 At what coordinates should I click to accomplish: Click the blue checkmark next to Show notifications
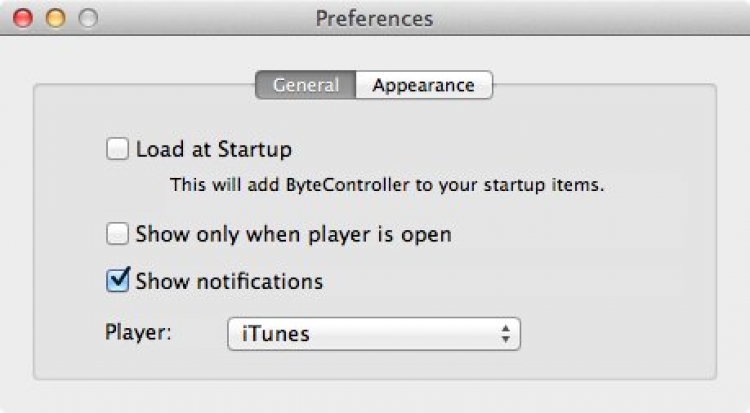[118, 280]
